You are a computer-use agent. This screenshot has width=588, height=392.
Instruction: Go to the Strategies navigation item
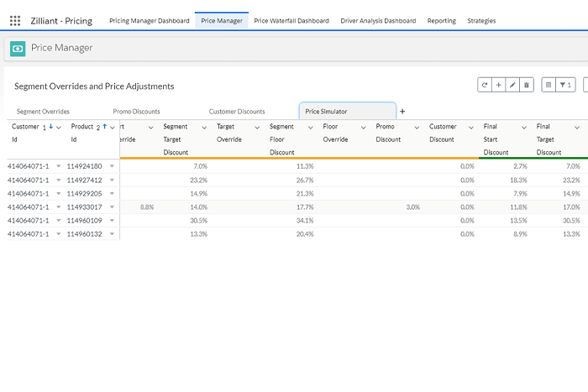[x=480, y=20]
